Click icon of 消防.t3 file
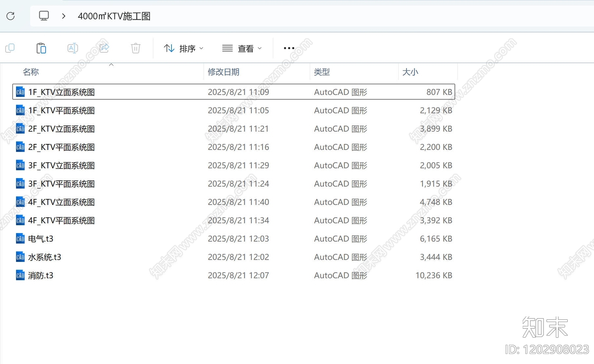The height and width of the screenshot is (364, 594). (x=20, y=275)
